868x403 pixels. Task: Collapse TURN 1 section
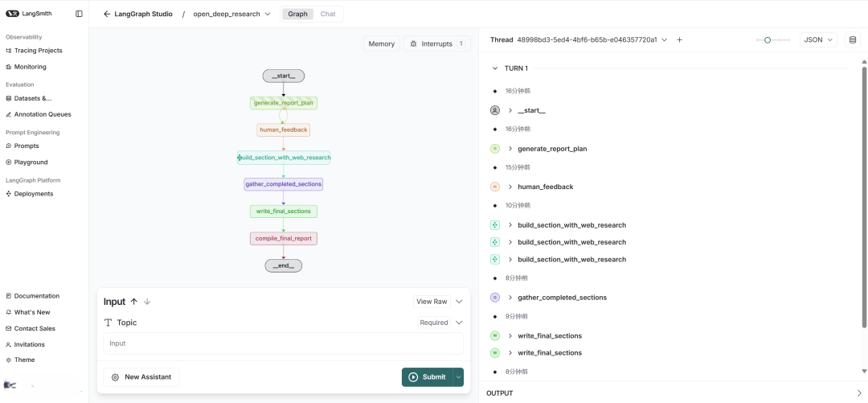[x=495, y=68]
